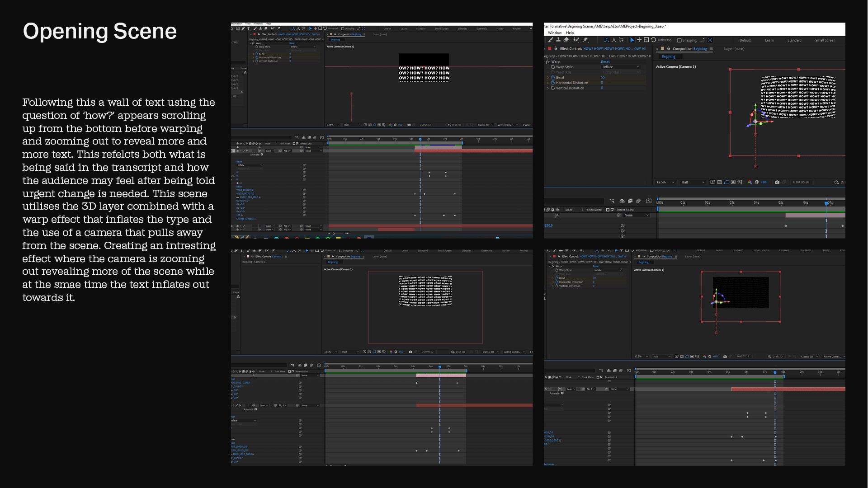Activate the Selection arrow tool in top-right window
The width and height of the screenshot is (868, 488).
[x=632, y=40]
